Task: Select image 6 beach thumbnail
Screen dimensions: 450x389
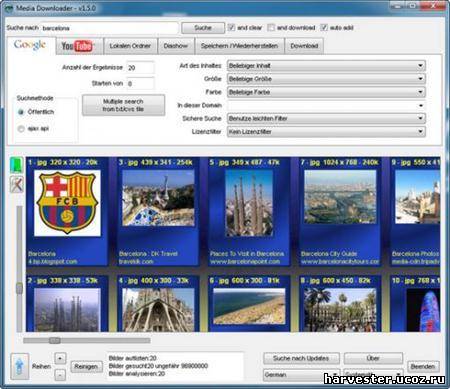Action: [249, 306]
